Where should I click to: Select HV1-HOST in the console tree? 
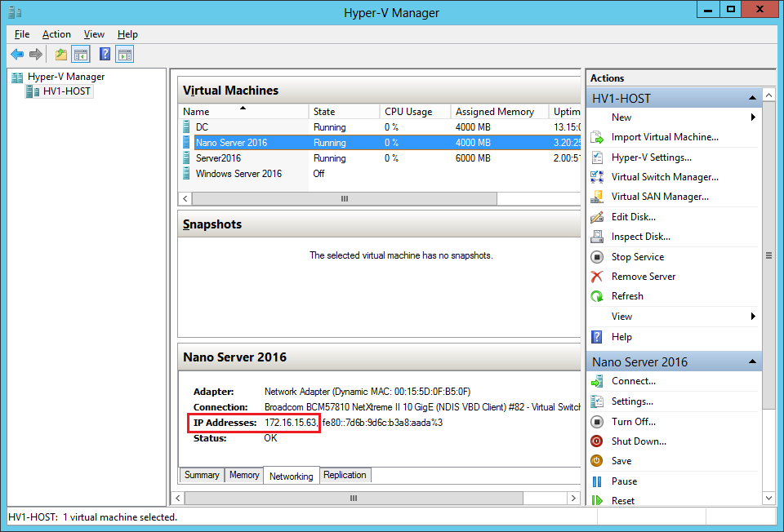(66, 91)
